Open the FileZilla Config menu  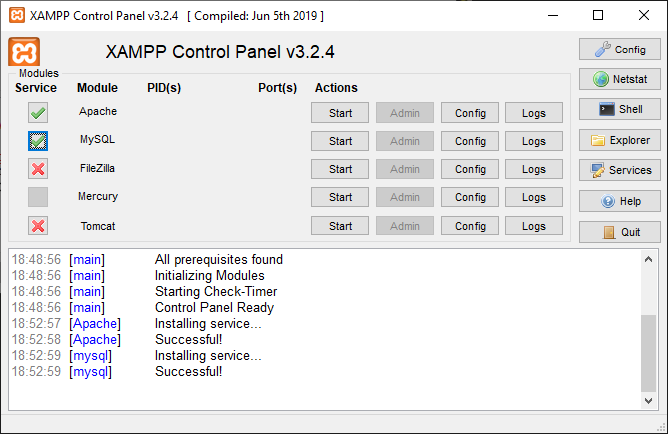[x=470, y=169]
